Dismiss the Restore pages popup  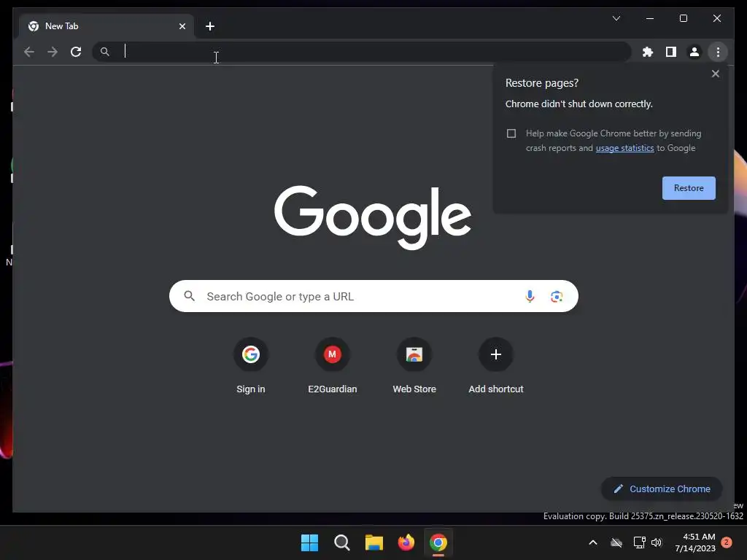point(715,74)
